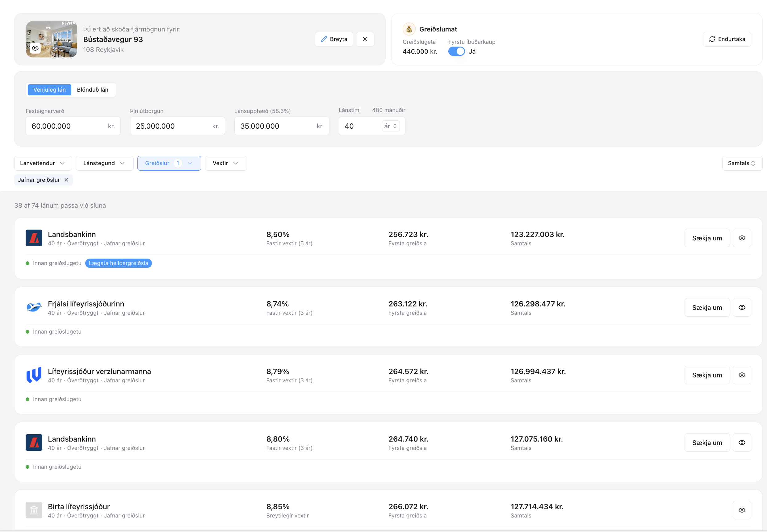Image resolution: width=767 pixels, height=532 pixels.
Task: Click the 127.075.160 kr. total amount
Action: 537,439
